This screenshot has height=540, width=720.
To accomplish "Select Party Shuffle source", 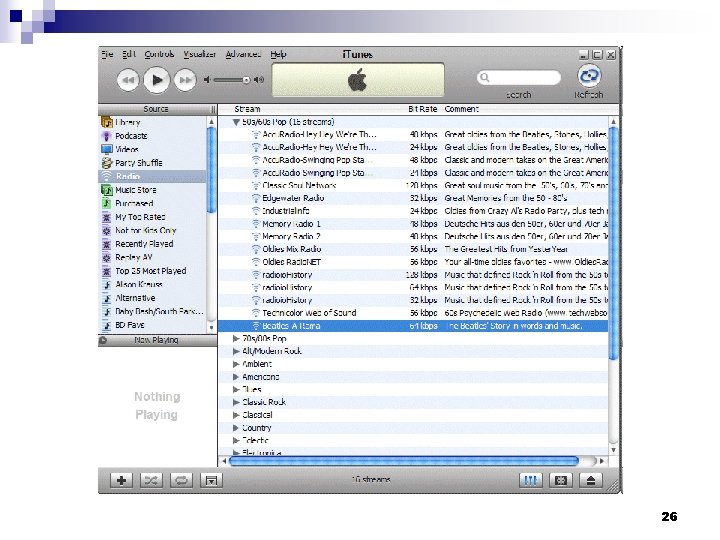I will tap(152, 163).
